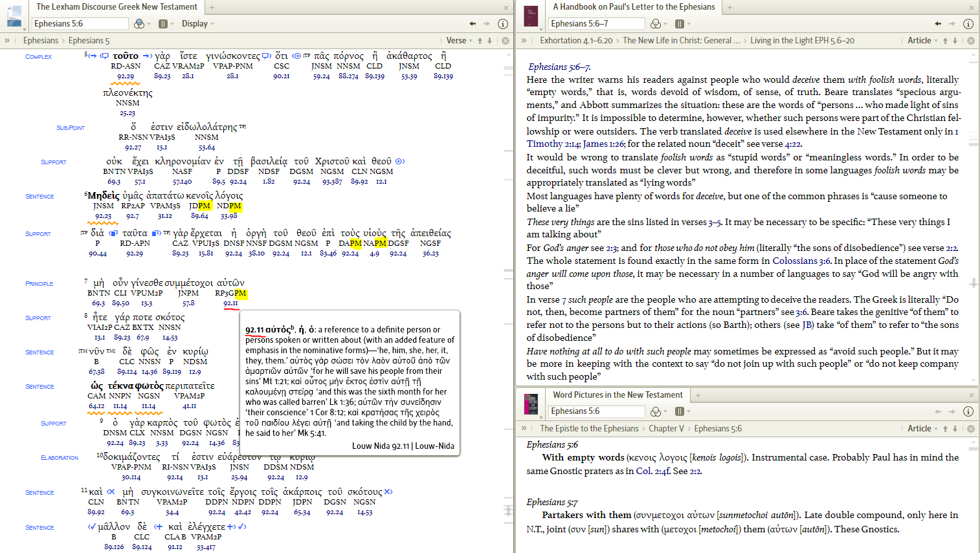Add new tab beside Handbook tab
This screenshot has height=553, width=980.
click(x=729, y=7)
